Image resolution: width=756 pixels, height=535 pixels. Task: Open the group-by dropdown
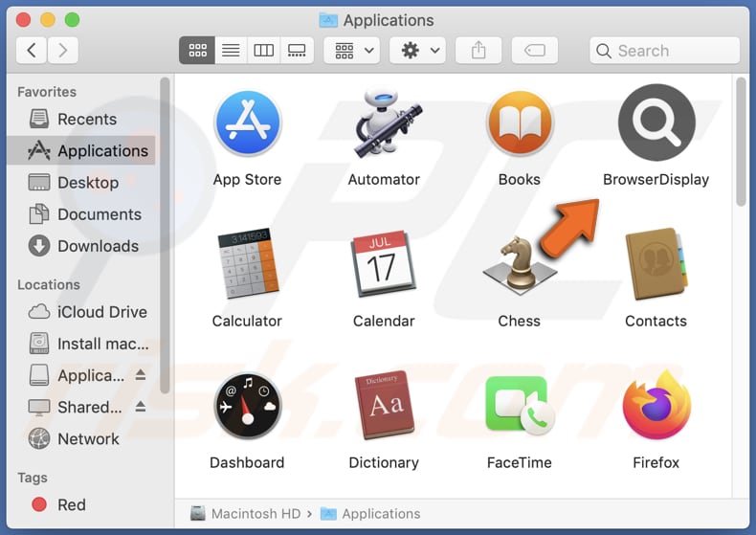(352, 50)
